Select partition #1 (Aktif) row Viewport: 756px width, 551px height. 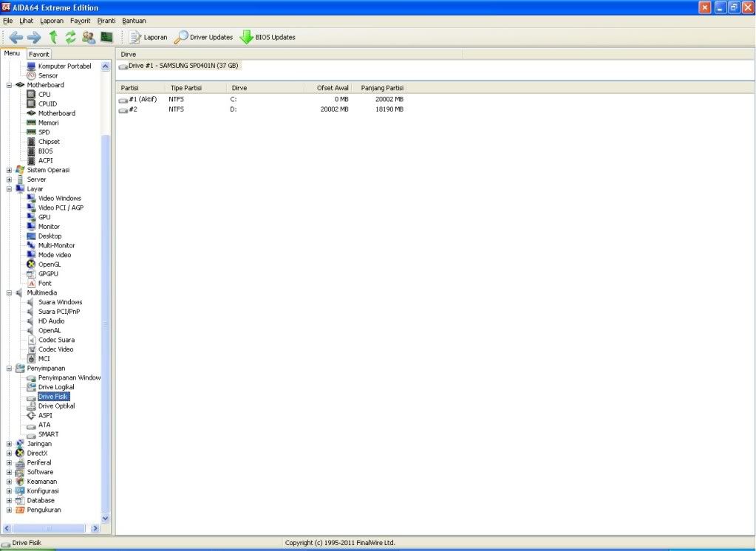tap(262, 99)
